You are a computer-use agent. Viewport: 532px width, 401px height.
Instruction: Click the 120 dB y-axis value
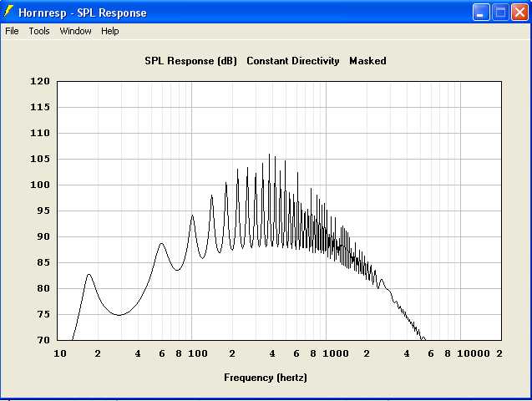point(40,81)
